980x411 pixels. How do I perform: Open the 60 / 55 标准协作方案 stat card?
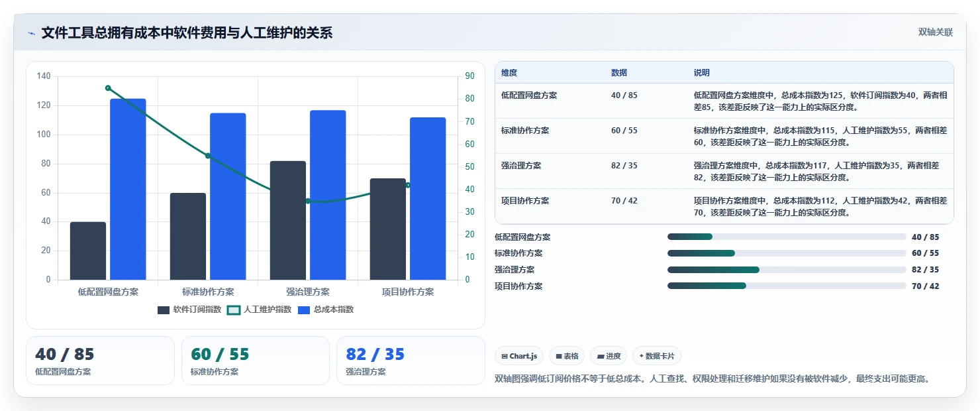click(x=256, y=361)
